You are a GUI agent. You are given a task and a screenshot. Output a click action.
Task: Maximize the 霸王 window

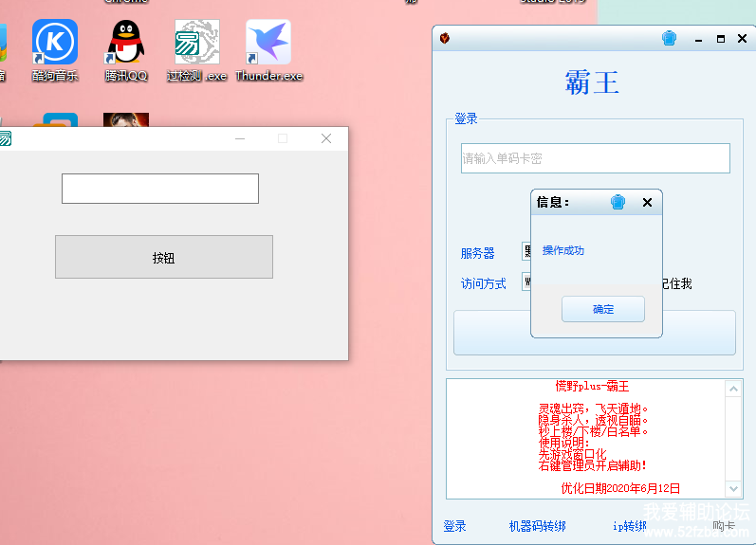click(x=720, y=39)
